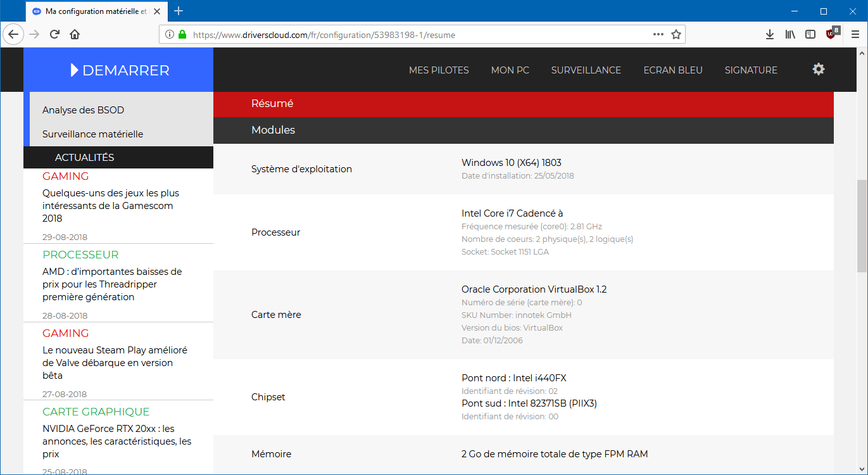Screen dimensions: 868x475
Task: Reload the current page
Action: pyautogui.click(x=55, y=34)
